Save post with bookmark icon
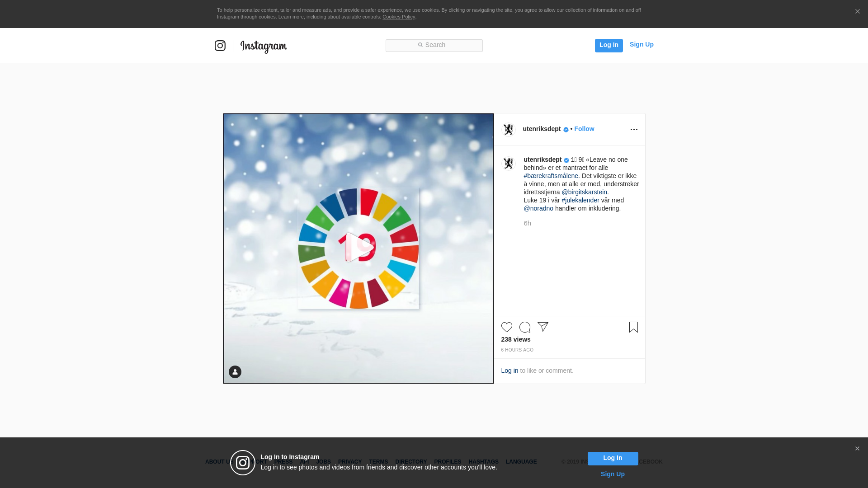The width and height of the screenshot is (868, 488). (633, 327)
